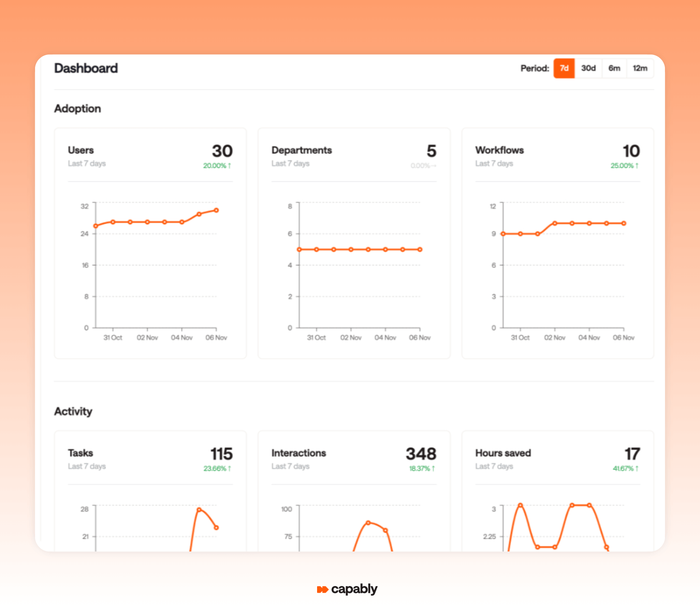
Task: Click the Activity section heading
Action: (73, 411)
